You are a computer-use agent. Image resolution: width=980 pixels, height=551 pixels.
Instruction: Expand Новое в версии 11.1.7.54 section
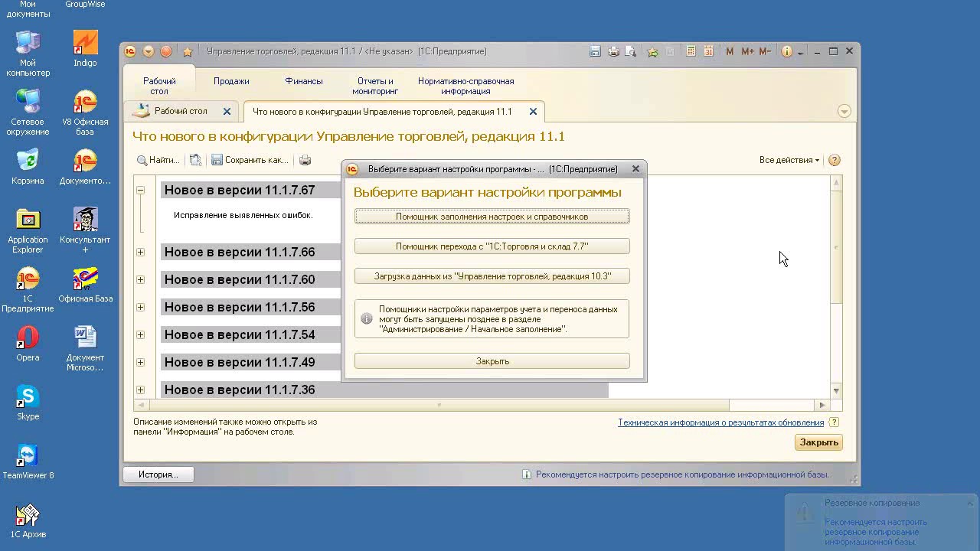(140, 334)
